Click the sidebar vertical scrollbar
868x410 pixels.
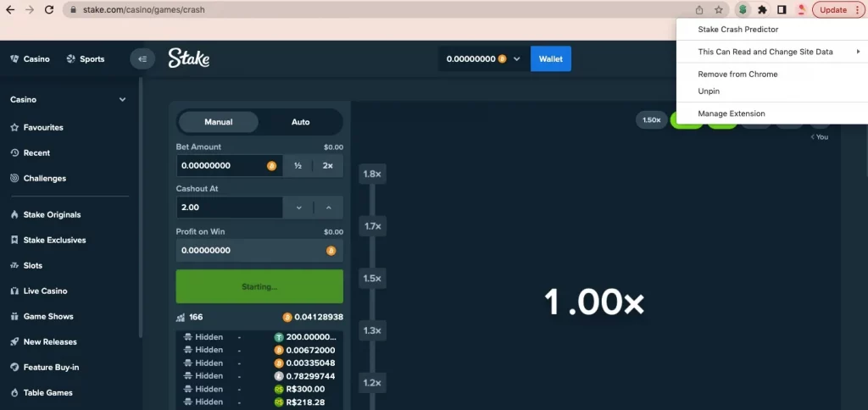tap(141, 208)
